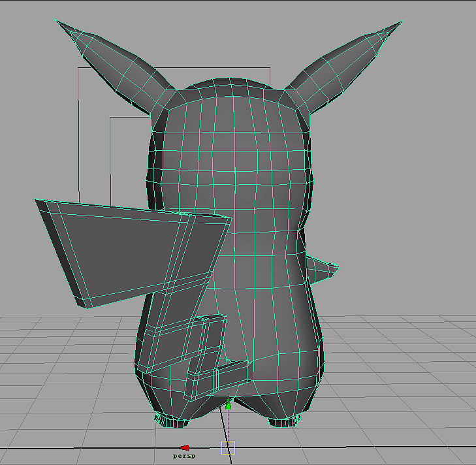Click the green Y-axis move arrow handle
This screenshot has width=476, height=465.
(229, 404)
